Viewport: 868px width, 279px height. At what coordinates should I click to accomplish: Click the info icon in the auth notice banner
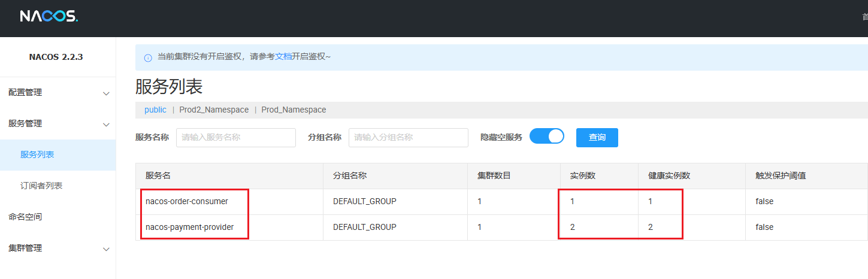(x=148, y=57)
